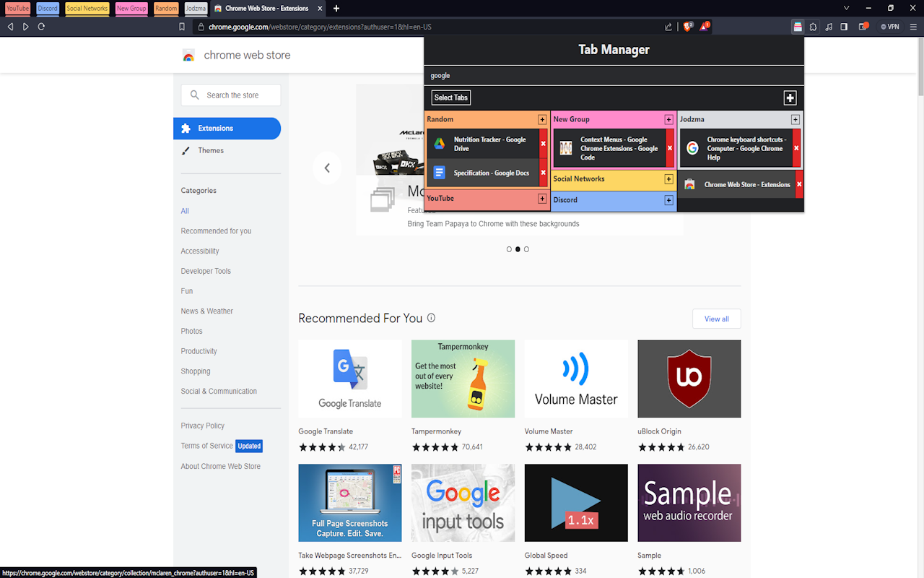Click the View all button

716,319
